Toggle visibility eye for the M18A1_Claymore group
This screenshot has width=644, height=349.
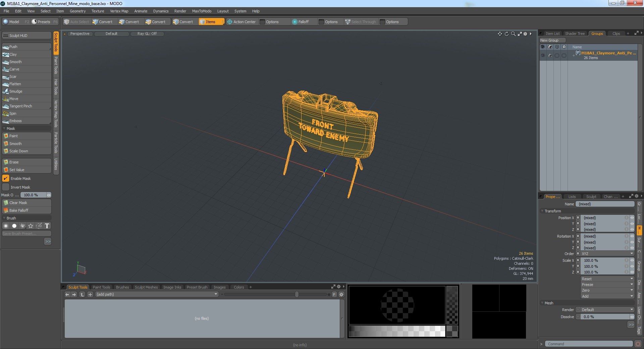(543, 55)
